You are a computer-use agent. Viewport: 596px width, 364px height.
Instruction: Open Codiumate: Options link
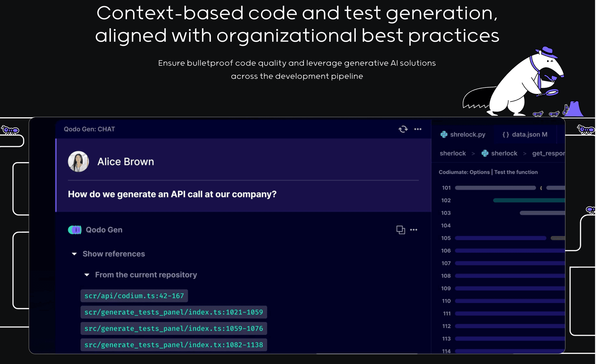tap(464, 172)
